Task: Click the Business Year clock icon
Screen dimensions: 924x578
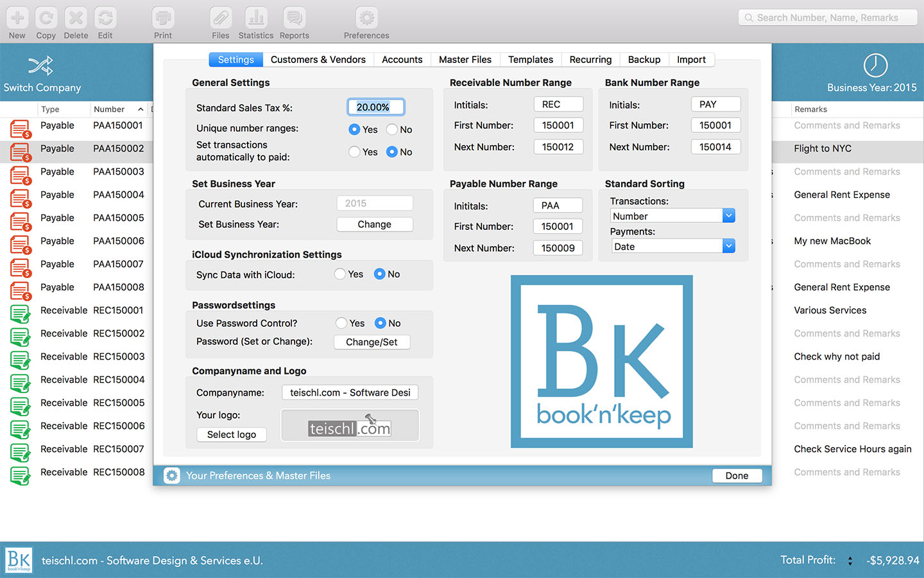Action: [x=875, y=65]
